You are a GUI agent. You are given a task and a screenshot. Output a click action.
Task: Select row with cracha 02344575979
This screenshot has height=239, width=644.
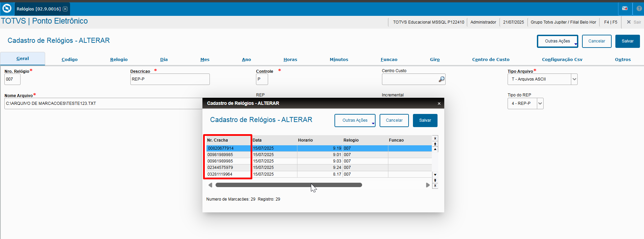point(319,168)
